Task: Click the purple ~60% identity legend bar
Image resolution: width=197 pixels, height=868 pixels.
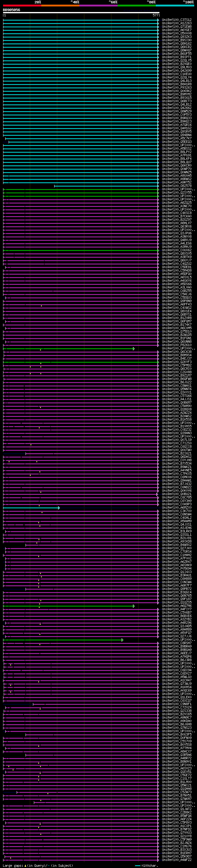Action: (x=99, y=6)
